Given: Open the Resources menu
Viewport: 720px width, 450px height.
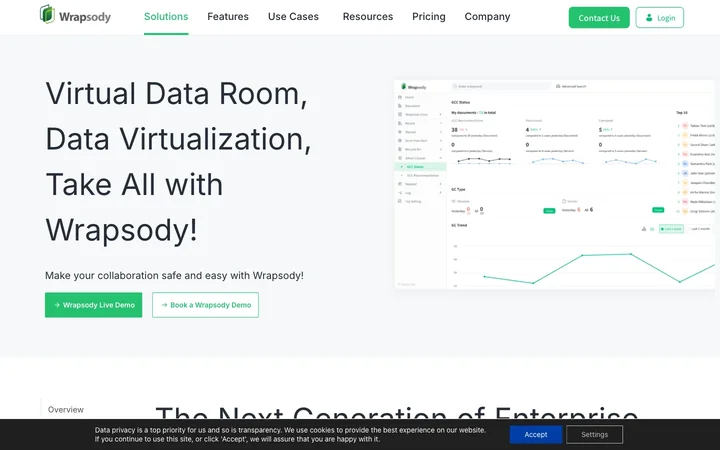Looking at the screenshot, I should (368, 17).
